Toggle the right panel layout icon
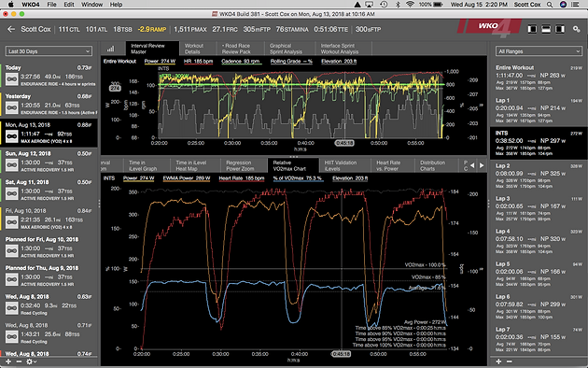The height and width of the screenshot is (368, 588). coord(560,29)
